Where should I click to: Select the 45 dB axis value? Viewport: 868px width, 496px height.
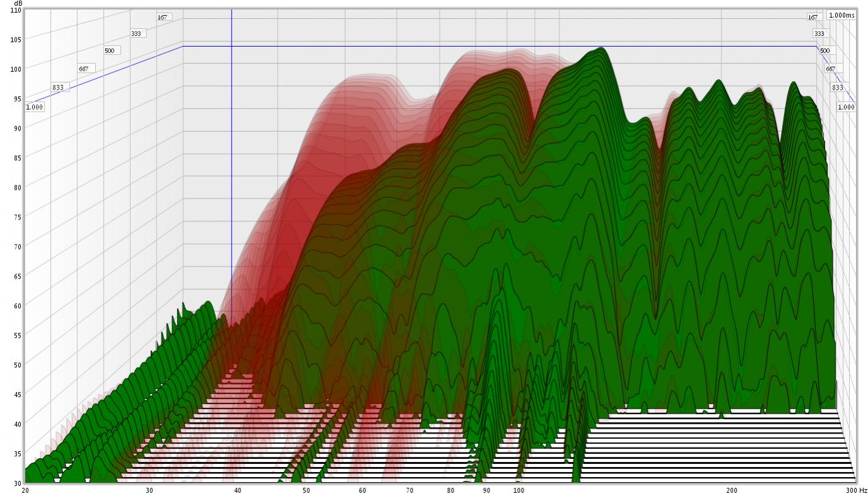coord(18,395)
